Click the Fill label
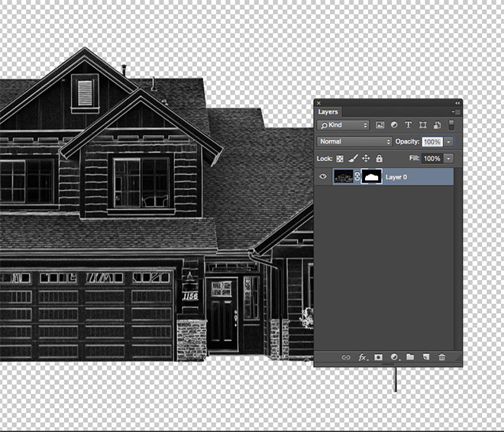 (x=415, y=158)
